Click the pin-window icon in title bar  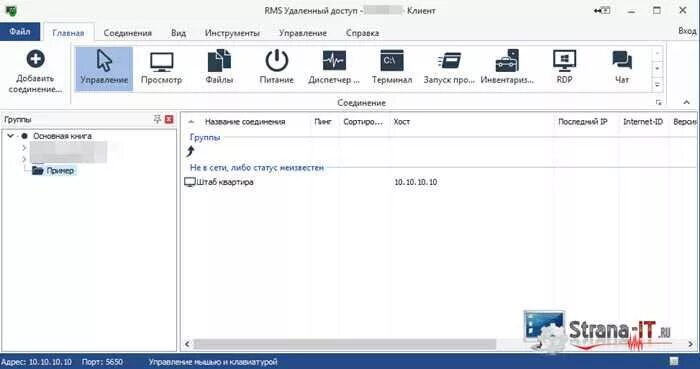point(602,10)
